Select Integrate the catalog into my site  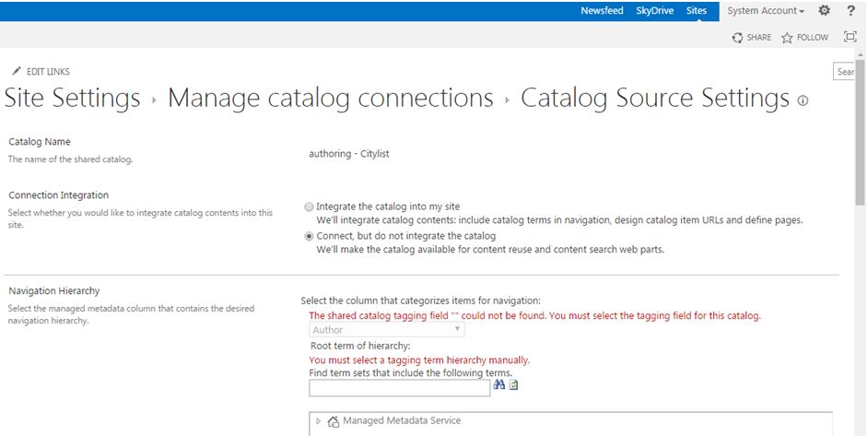click(x=310, y=207)
